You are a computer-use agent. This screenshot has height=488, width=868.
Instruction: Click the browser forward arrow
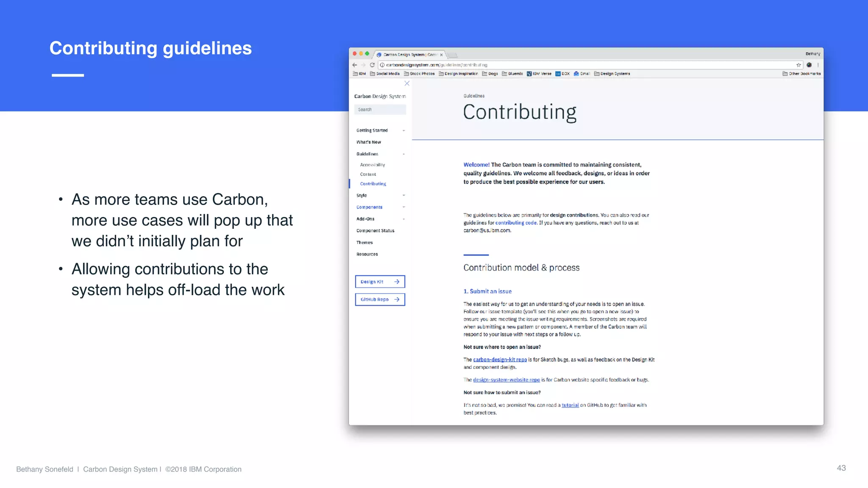tap(363, 65)
